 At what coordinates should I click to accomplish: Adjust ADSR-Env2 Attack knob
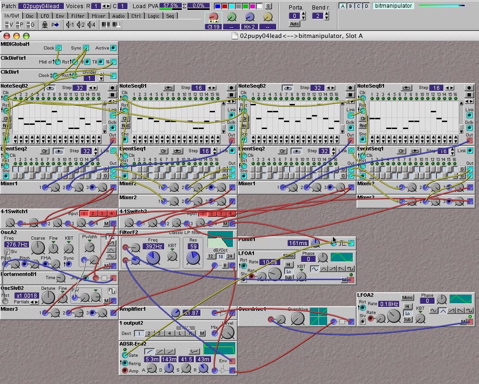[x=152, y=368]
